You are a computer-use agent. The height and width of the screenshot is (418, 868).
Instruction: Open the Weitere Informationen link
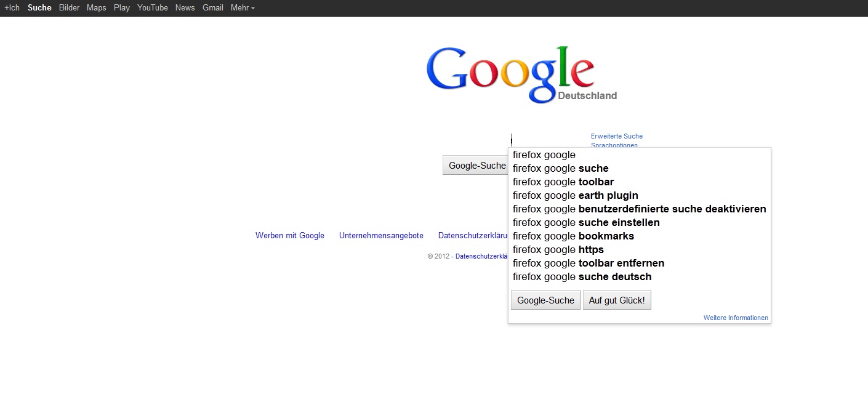point(736,318)
